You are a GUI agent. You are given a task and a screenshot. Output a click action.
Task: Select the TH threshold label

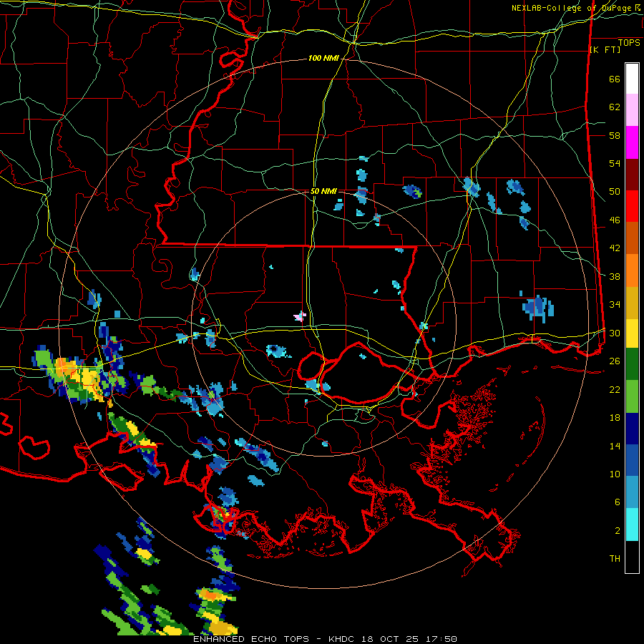click(x=615, y=559)
